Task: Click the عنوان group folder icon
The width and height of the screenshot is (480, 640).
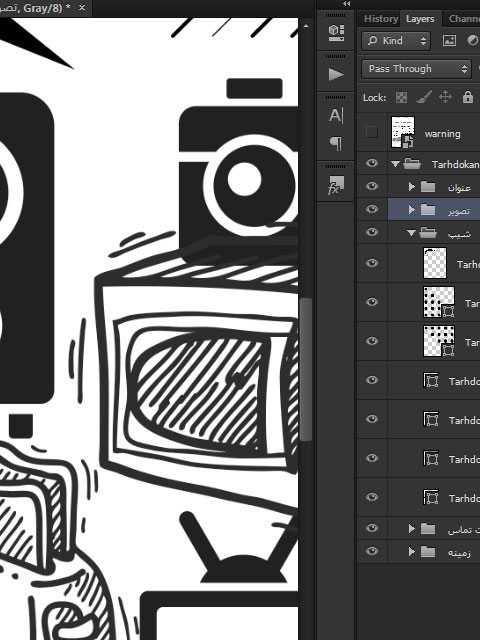Action: 428,187
